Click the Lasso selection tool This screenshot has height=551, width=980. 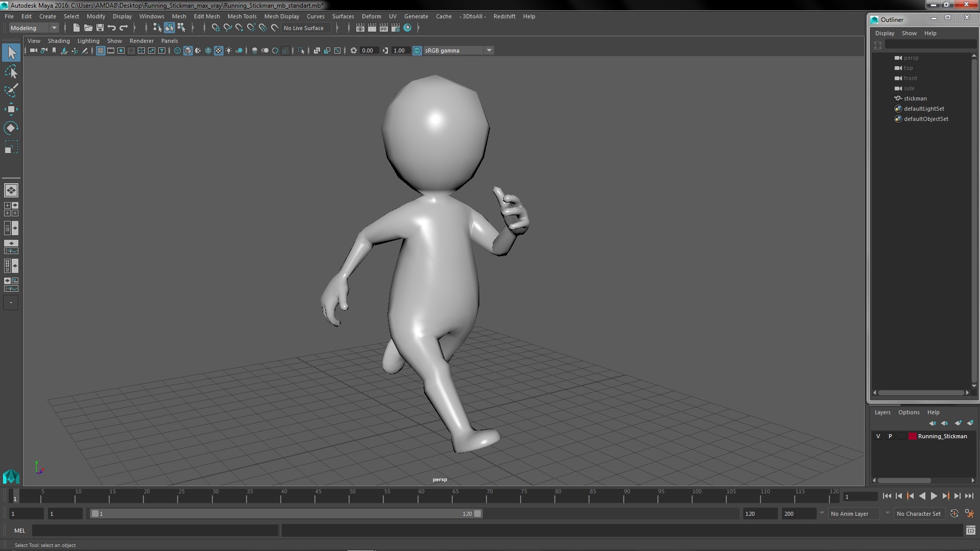pos(11,71)
